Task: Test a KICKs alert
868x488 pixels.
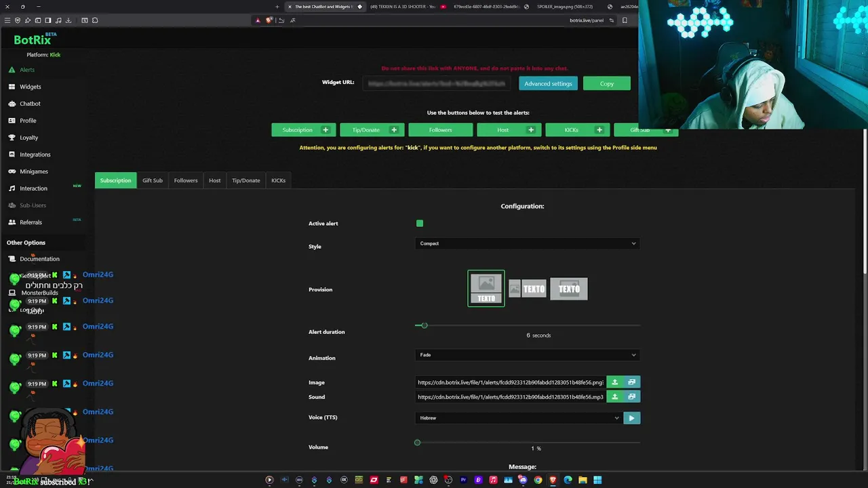Action: click(x=571, y=130)
